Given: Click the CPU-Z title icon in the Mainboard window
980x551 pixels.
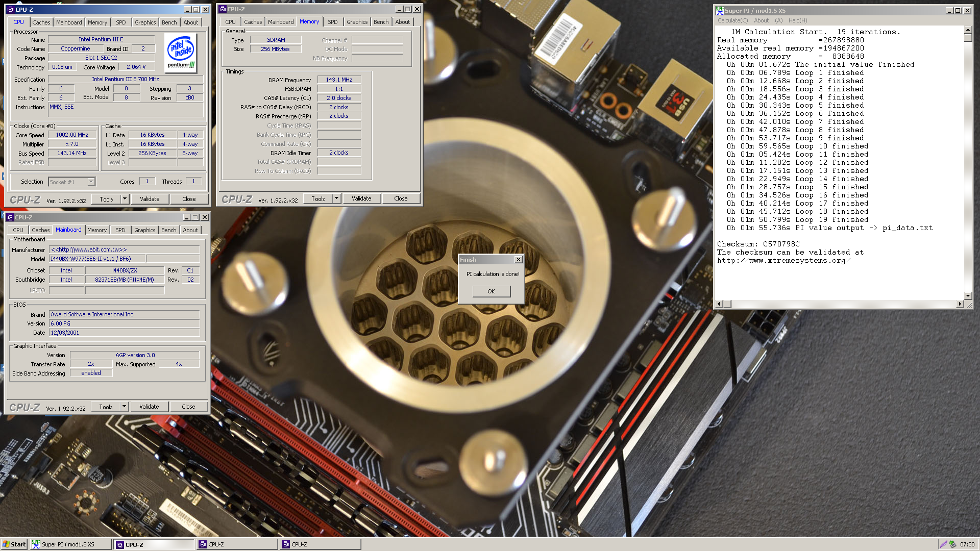Looking at the screenshot, I should [10, 217].
